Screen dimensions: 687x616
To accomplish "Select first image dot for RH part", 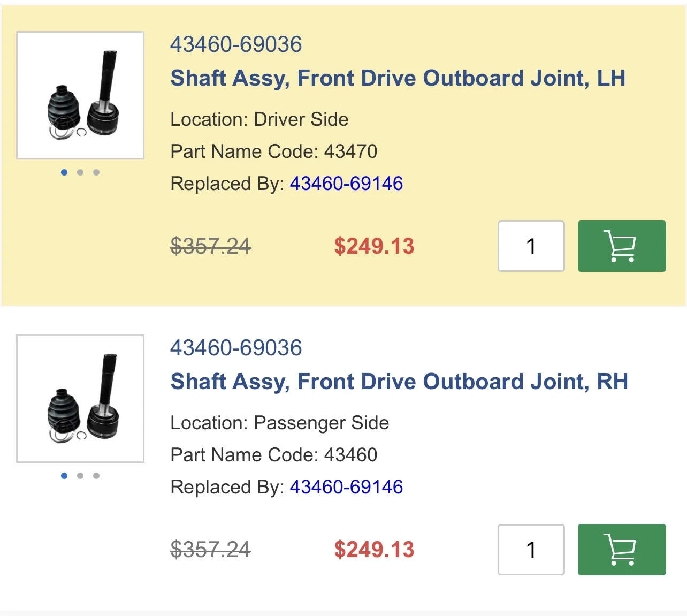I will [64, 476].
